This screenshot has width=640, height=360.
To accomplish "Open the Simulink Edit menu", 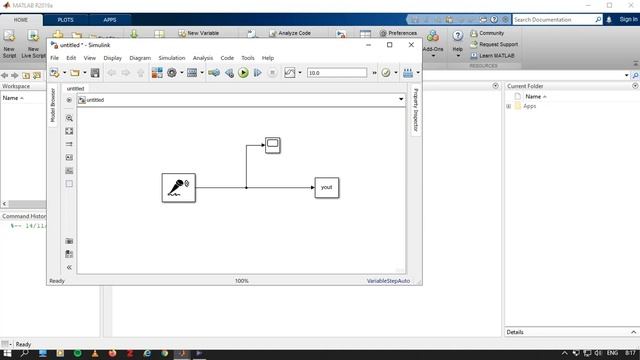I will 71,58.
